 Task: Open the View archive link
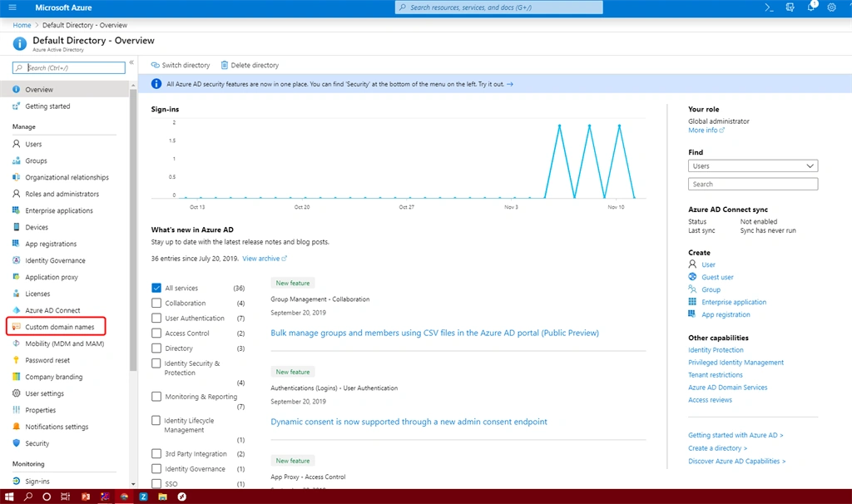(265, 259)
